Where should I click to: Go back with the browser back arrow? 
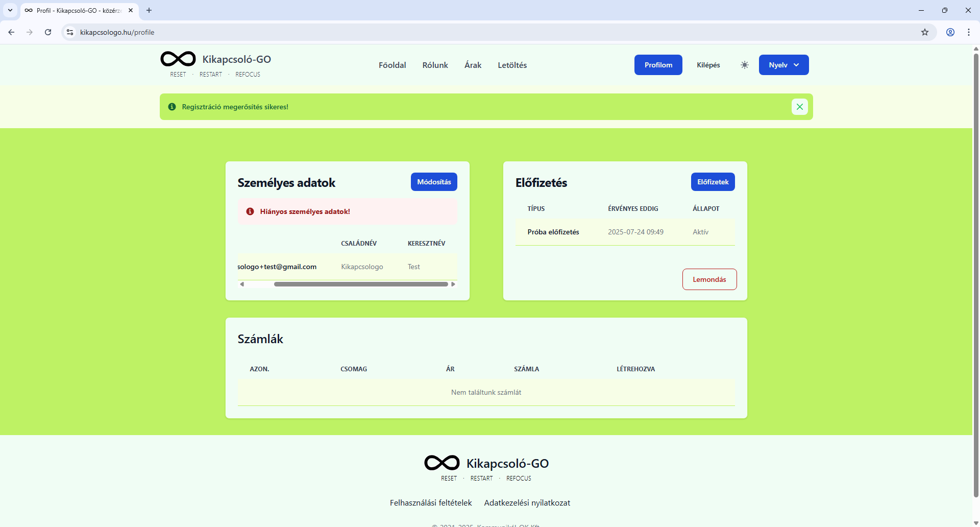click(x=11, y=32)
